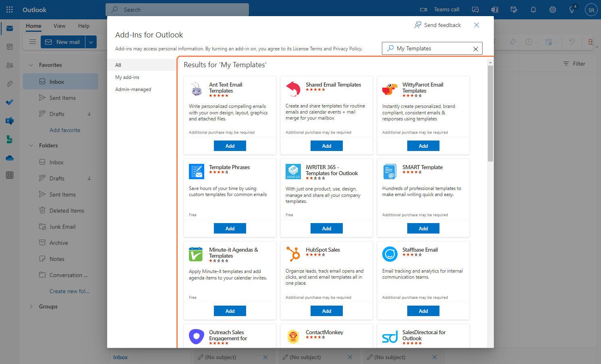This screenshot has width=601, height=364.
Task: Open the Junk Email folder
Action: tap(60, 227)
